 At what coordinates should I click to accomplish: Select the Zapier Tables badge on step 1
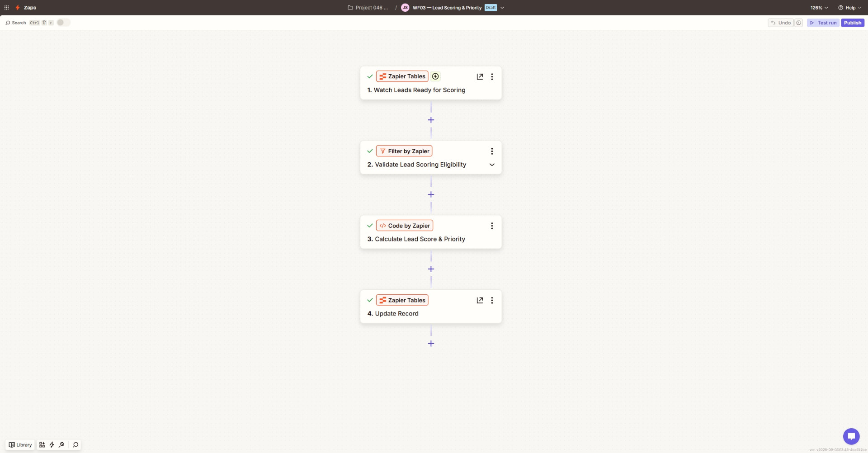click(x=402, y=76)
